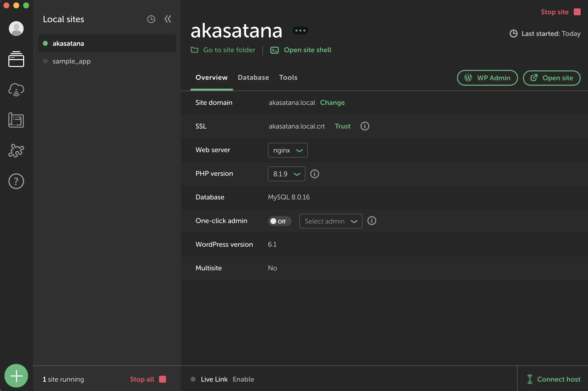Open Connect cloud icon in sidebar
This screenshot has width=588, height=391.
pyautogui.click(x=16, y=90)
